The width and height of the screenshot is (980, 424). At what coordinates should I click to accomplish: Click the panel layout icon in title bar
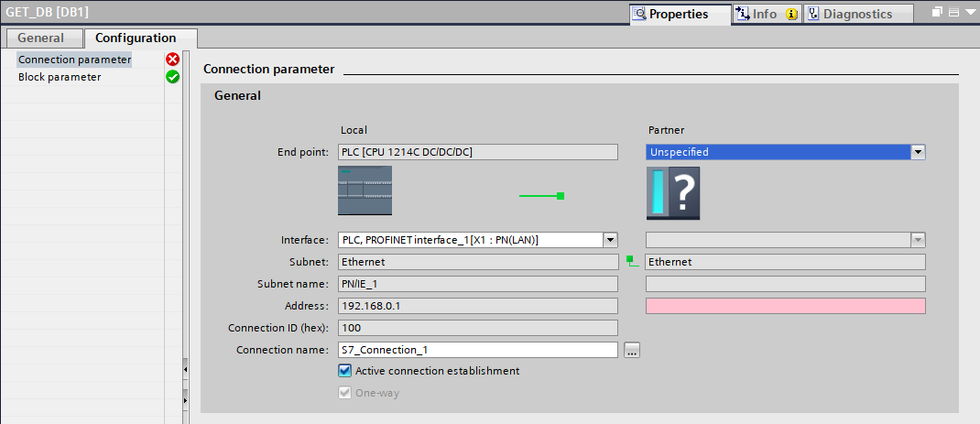pyautogui.click(x=953, y=12)
